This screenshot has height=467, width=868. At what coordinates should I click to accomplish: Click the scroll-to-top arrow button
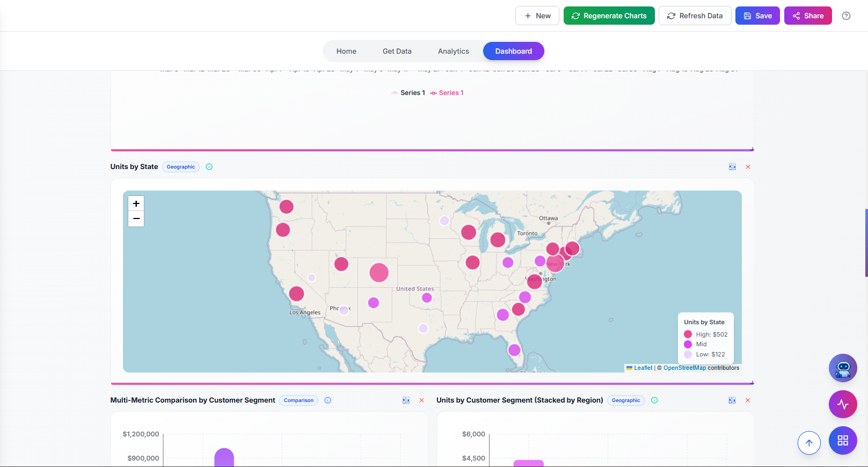(809, 443)
